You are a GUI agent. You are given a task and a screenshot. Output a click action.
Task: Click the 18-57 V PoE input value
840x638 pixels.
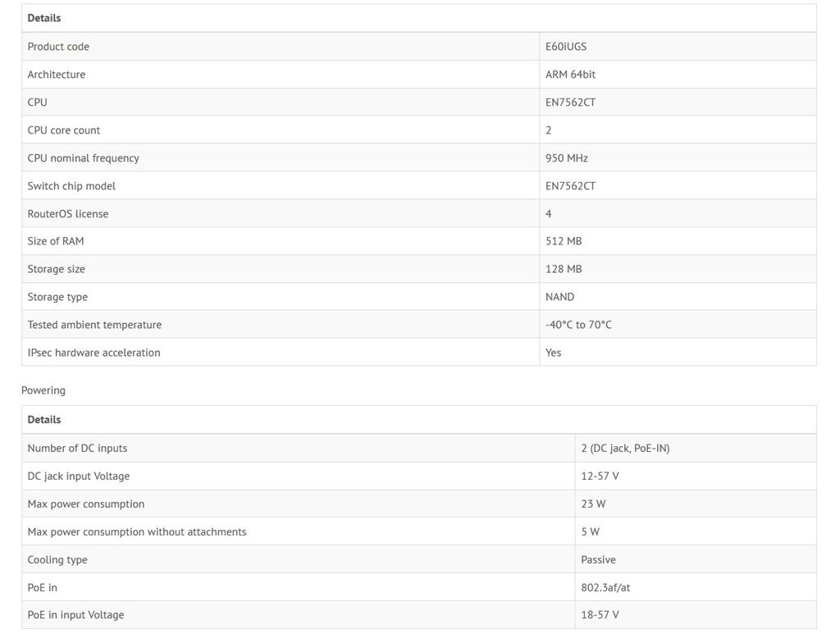point(600,615)
